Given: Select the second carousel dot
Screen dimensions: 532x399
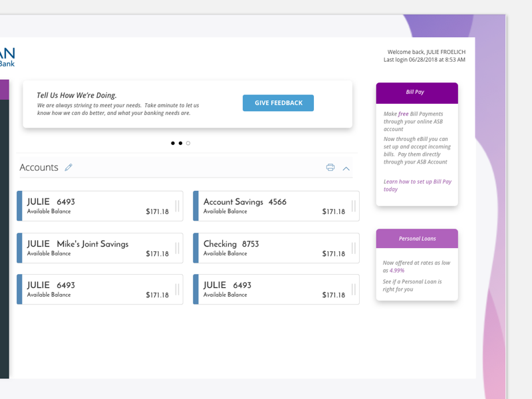Looking at the screenshot, I should pyautogui.click(x=180, y=143).
